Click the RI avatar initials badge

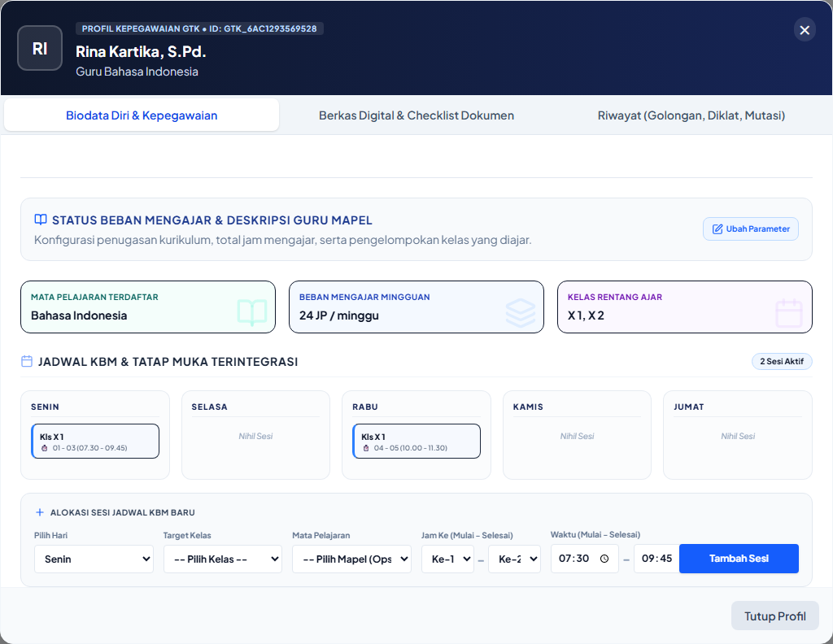point(40,48)
